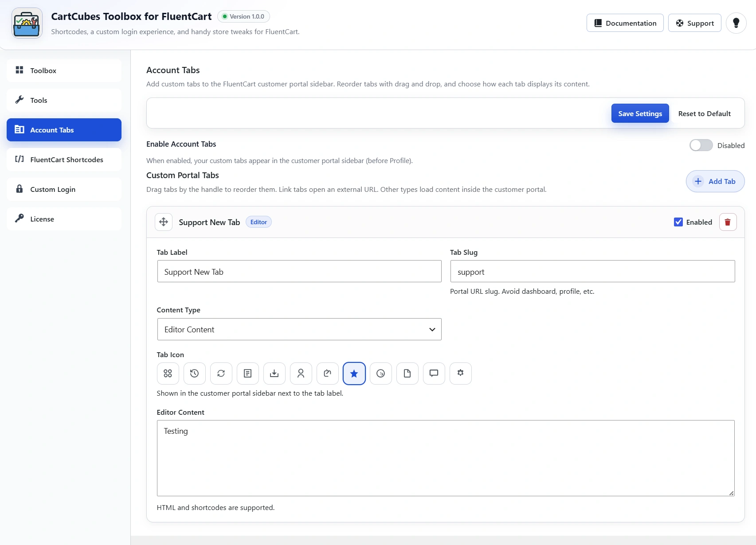Click the Version 1.0.0 badge

click(243, 16)
